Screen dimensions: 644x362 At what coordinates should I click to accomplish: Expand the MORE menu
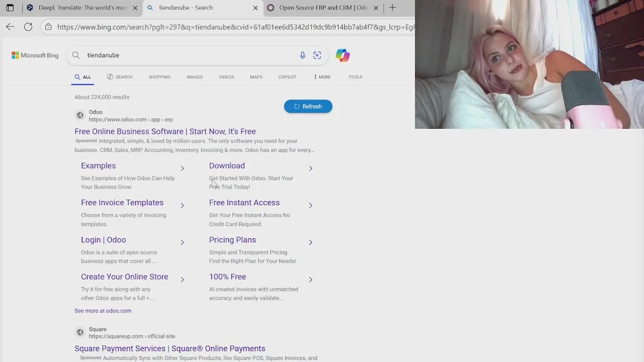pos(322,77)
